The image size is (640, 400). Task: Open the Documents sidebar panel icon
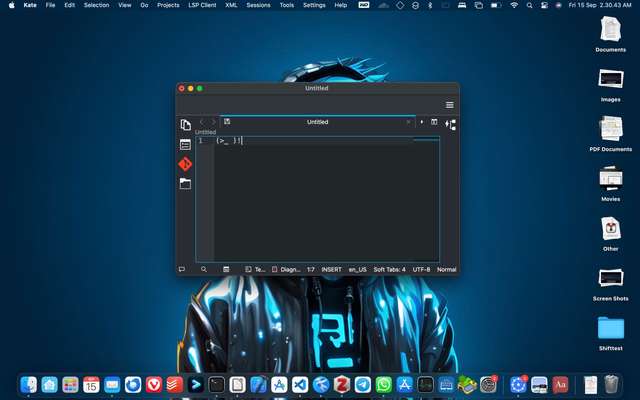point(185,124)
